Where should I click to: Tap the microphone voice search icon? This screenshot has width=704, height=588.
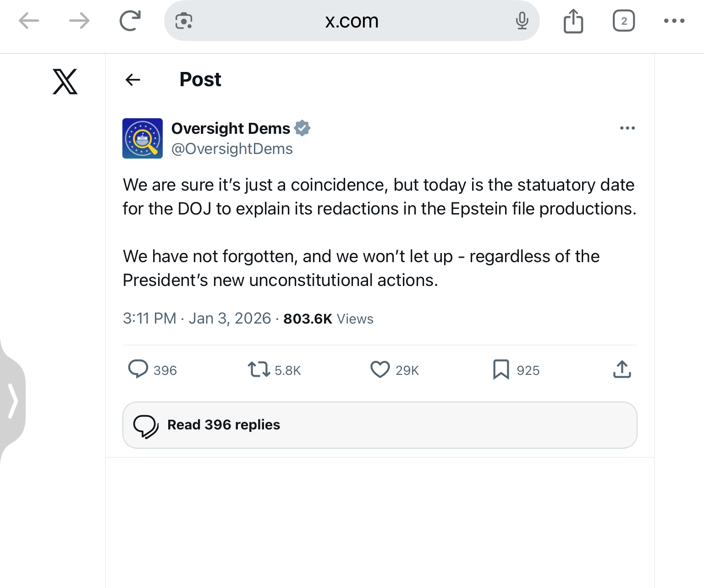click(522, 21)
